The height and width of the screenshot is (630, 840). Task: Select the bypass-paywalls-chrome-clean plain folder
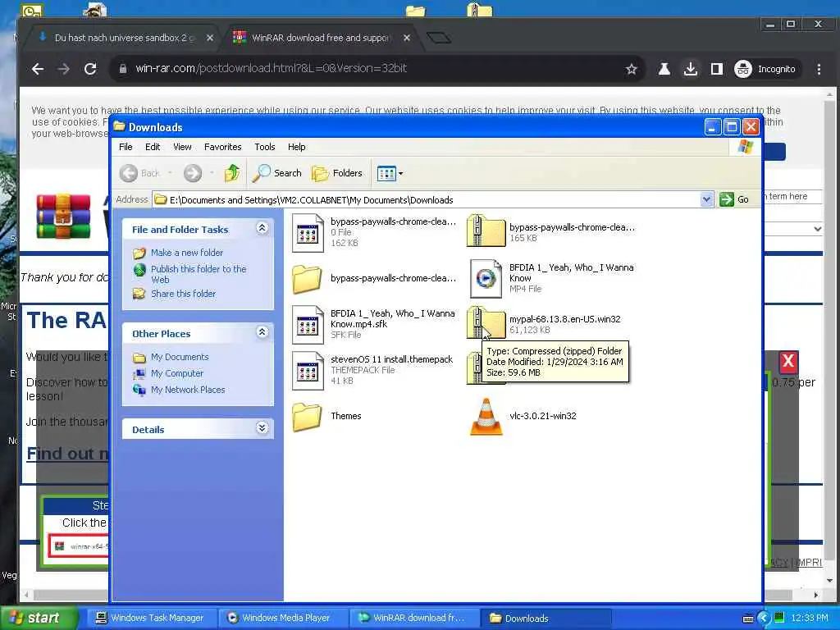coord(307,279)
